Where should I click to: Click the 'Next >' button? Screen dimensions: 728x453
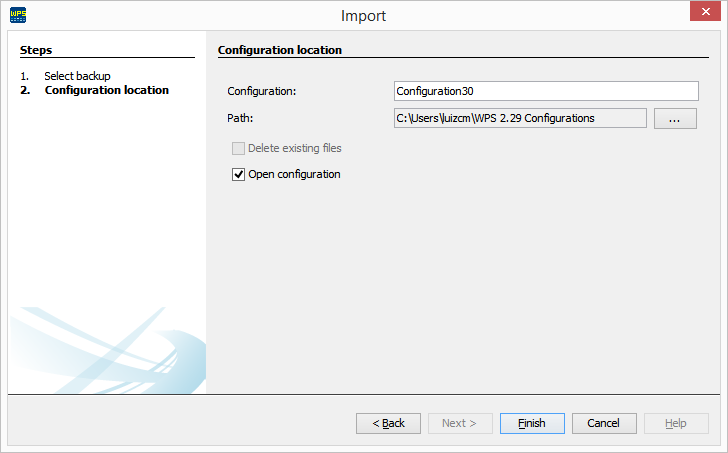point(460,423)
